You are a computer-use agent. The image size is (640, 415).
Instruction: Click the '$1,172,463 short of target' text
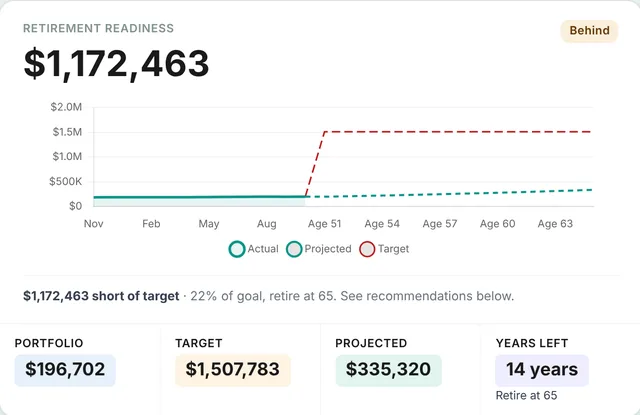(101, 296)
